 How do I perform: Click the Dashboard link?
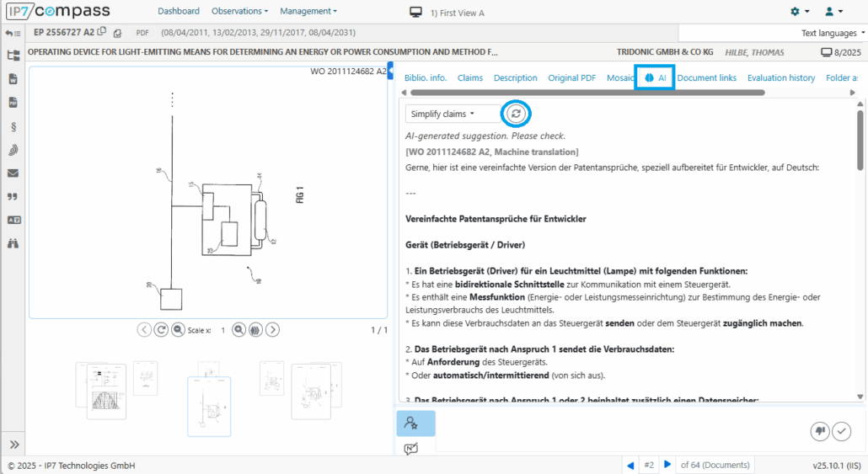click(179, 11)
